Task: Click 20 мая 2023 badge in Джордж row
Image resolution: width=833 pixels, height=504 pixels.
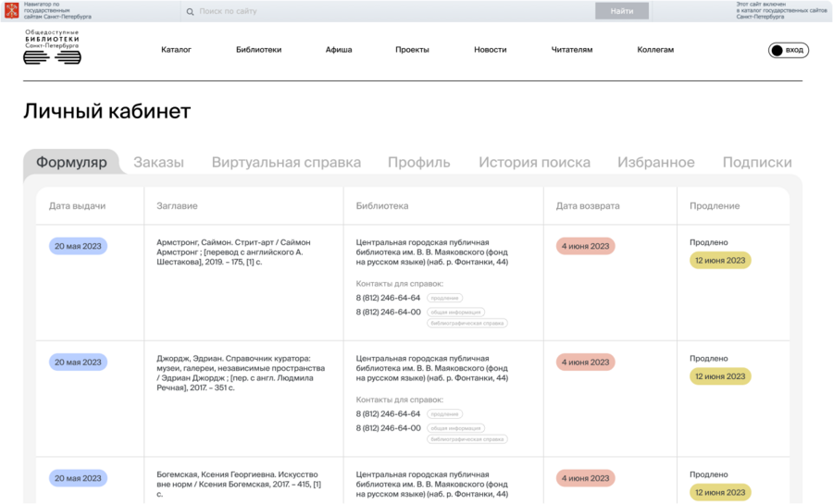Action: coord(78,363)
